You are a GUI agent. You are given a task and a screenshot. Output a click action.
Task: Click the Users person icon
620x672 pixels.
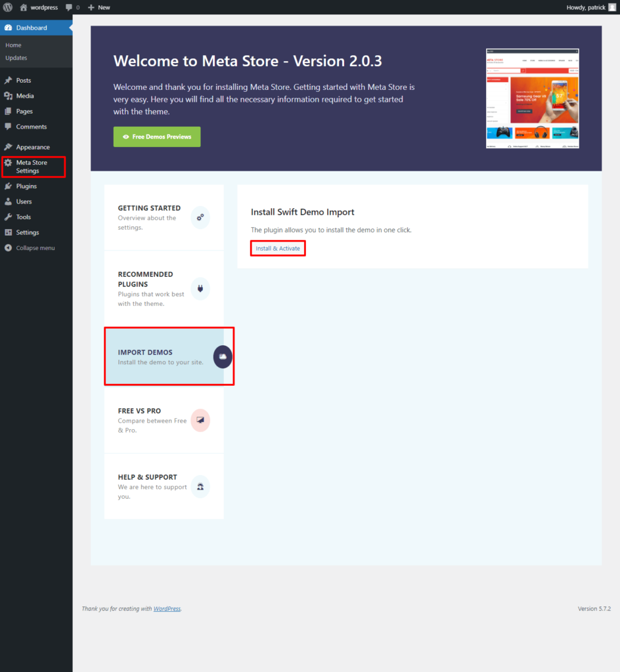(x=8, y=201)
